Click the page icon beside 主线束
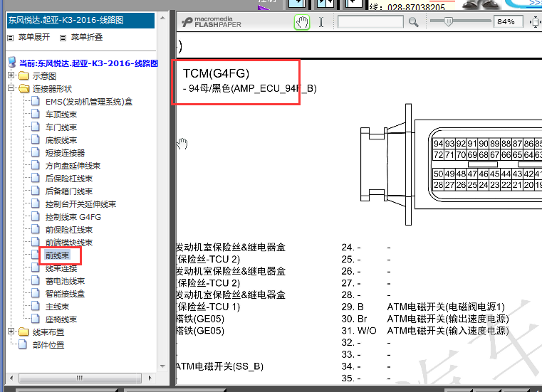542x392 pixels. (x=36, y=306)
